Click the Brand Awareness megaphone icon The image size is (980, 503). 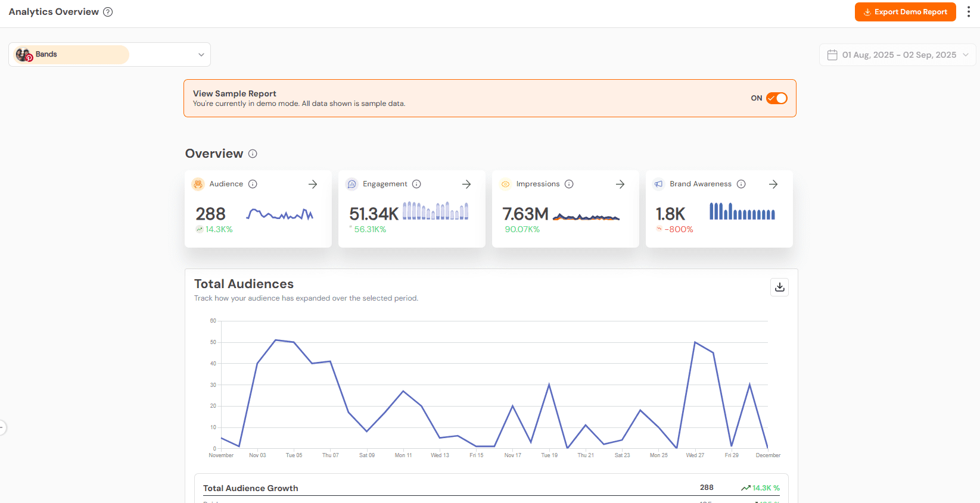coord(658,185)
